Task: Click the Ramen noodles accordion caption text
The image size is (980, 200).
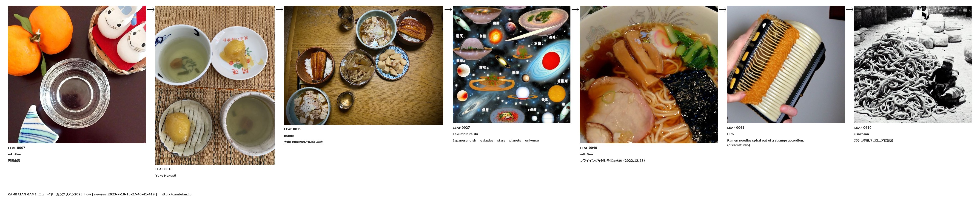Action: click(x=765, y=143)
